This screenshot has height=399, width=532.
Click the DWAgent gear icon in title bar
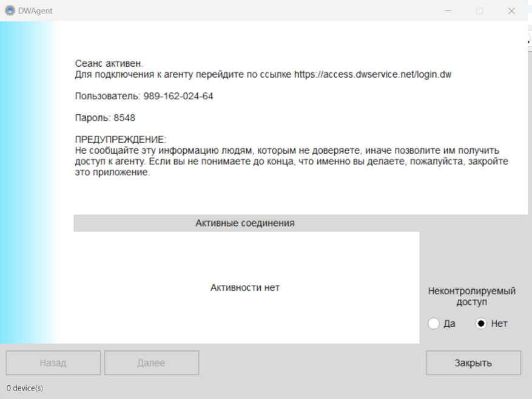coord(10,10)
